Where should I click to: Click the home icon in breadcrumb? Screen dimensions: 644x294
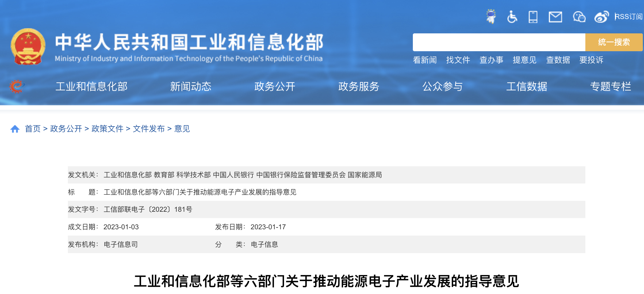point(15,129)
